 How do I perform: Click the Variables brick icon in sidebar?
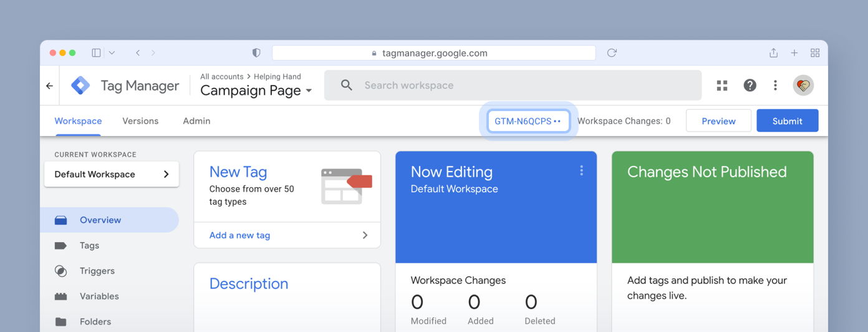pyautogui.click(x=60, y=296)
